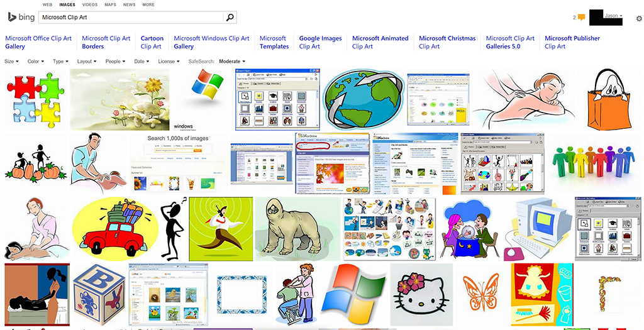Open the Type filter dropdown

(61, 61)
